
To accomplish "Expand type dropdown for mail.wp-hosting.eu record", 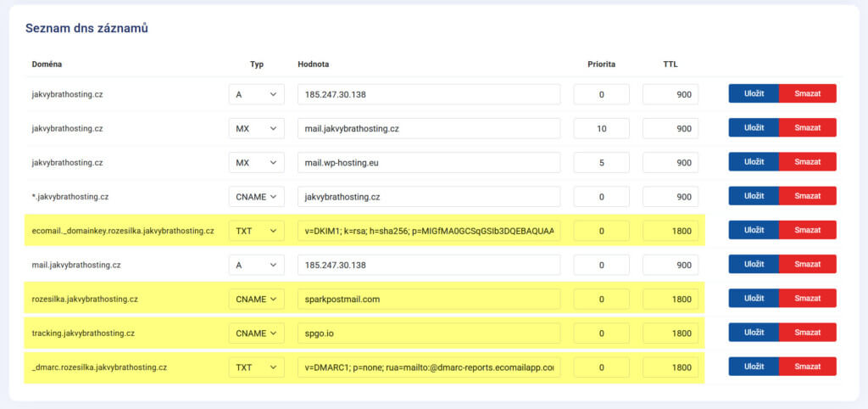I will [x=256, y=162].
